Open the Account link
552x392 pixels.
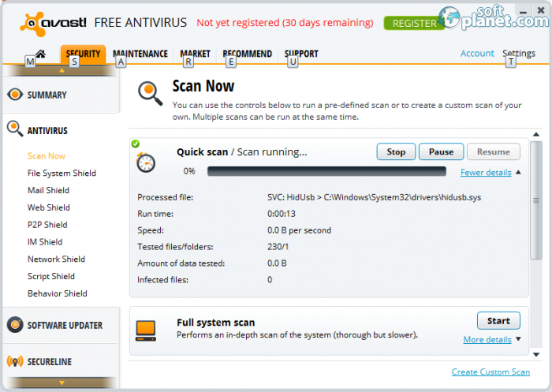point(477,53)
